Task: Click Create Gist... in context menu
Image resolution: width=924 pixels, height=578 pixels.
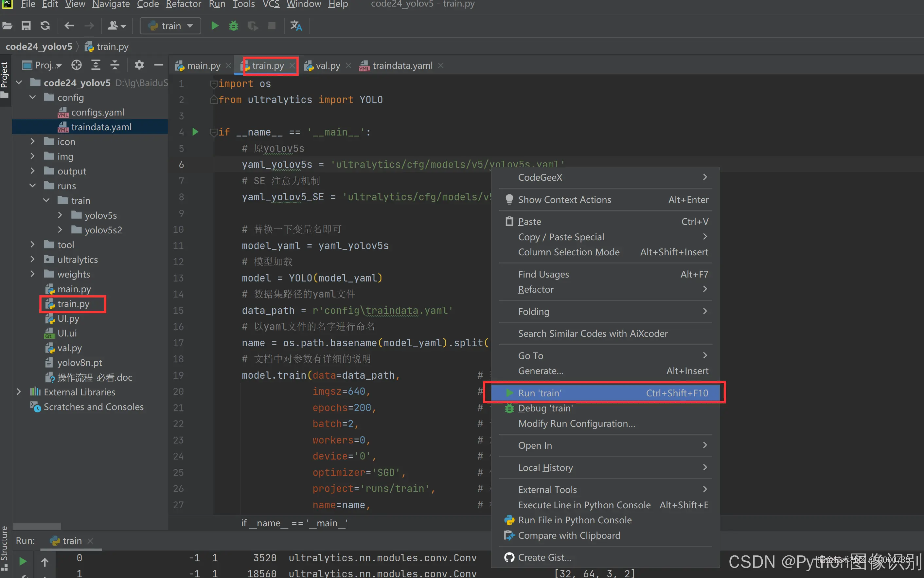Action: (x=544, y=557)
